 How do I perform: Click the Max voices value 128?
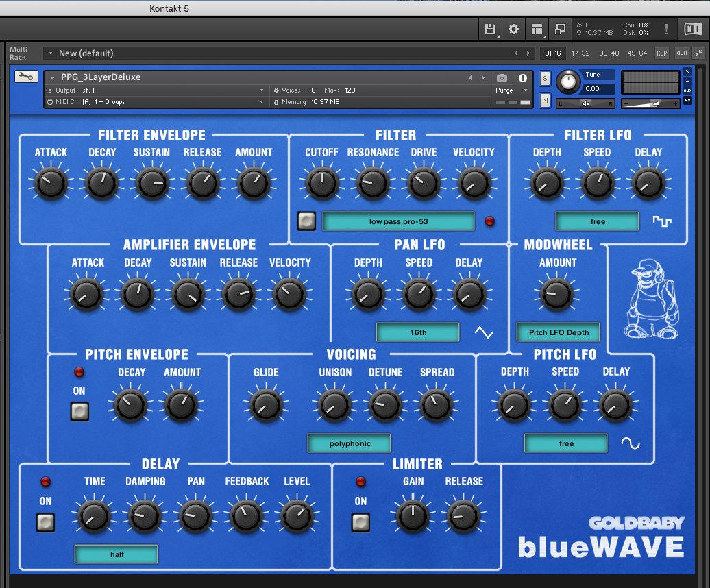(350, 90)
